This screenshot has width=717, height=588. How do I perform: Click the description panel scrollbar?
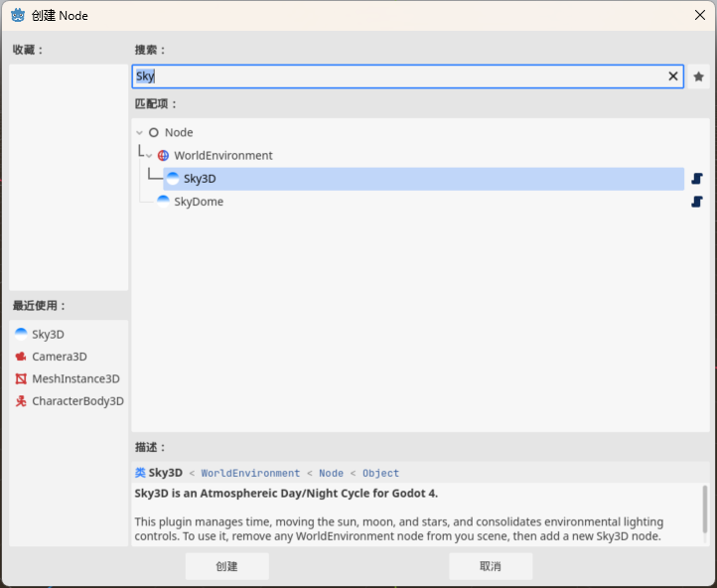click(x=705, y=509)
